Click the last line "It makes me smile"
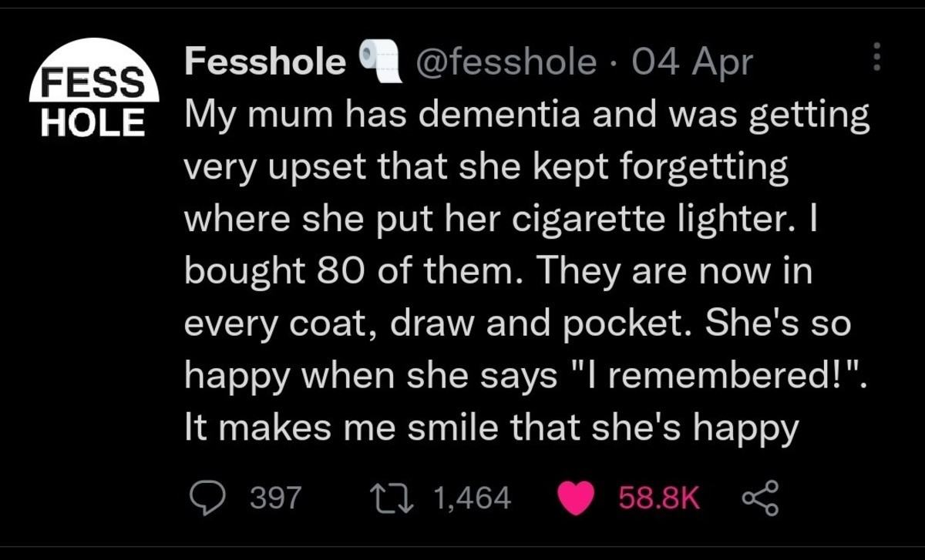This screenshot has width=925, height=560. [491, 429]
